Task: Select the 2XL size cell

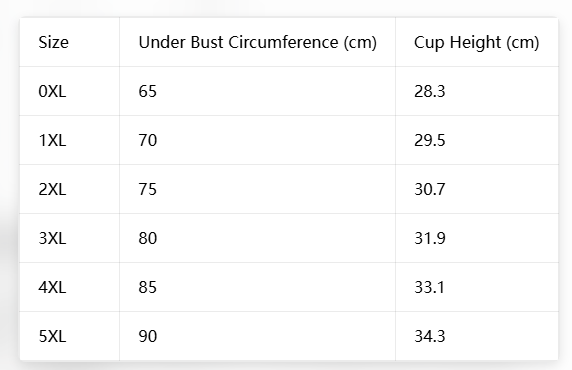Action: point(52,189)
